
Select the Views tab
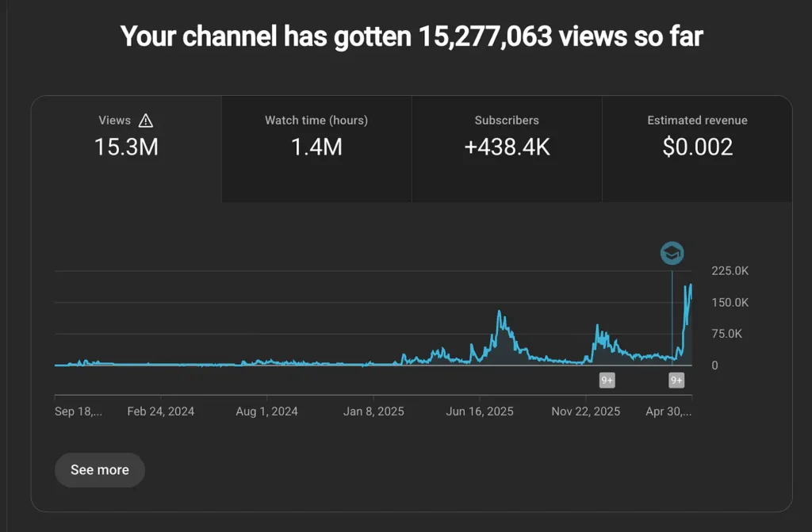126,149
